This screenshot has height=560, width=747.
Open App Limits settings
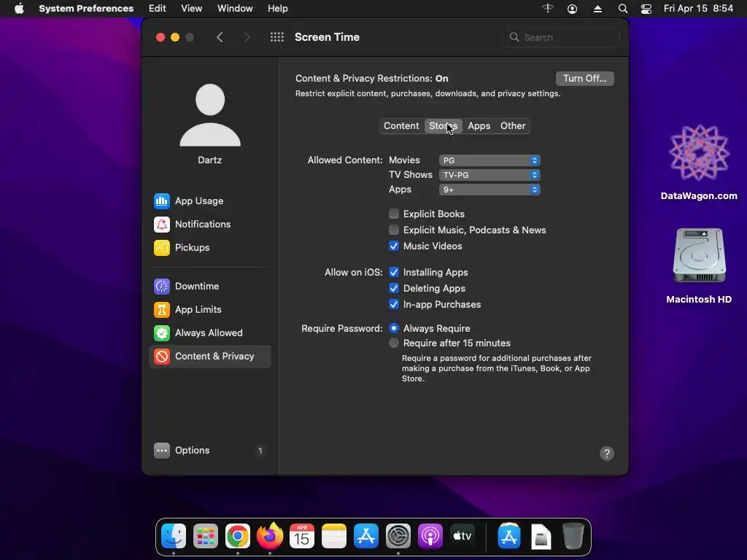pos(187,309)
